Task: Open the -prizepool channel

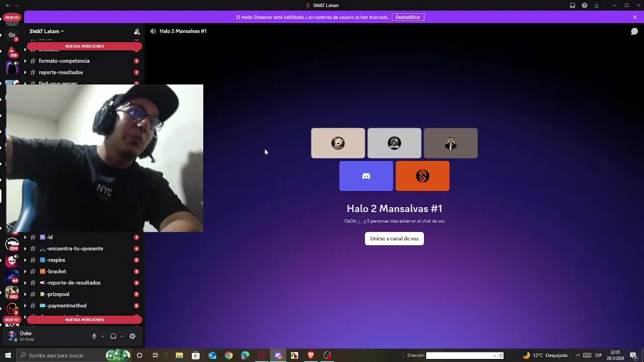Action: pos(84,294)
